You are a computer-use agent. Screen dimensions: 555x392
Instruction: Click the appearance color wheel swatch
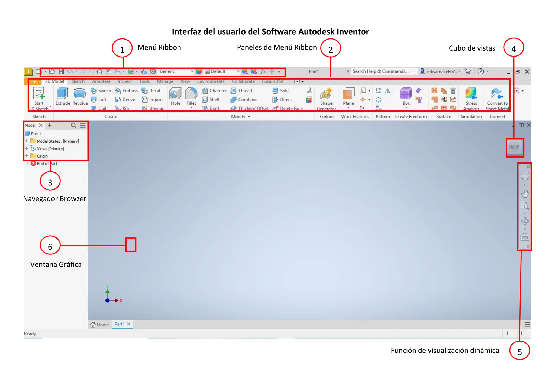pos(199,71)
